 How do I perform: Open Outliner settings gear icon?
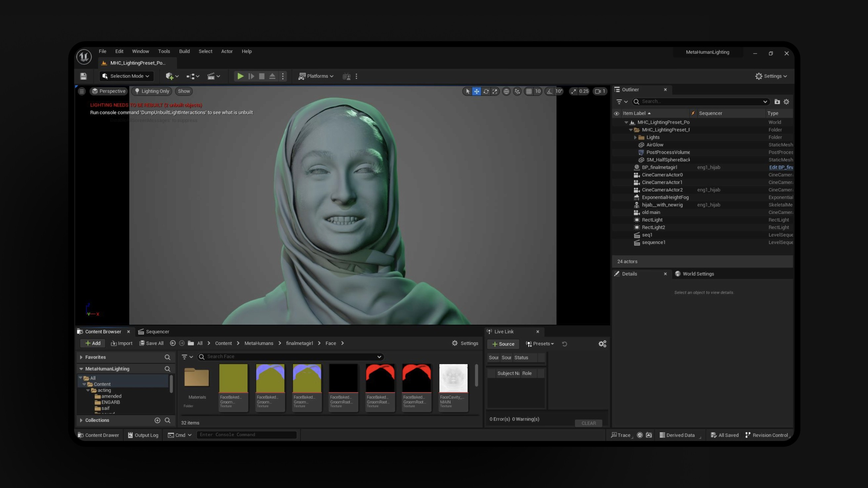tap(786, 102)
